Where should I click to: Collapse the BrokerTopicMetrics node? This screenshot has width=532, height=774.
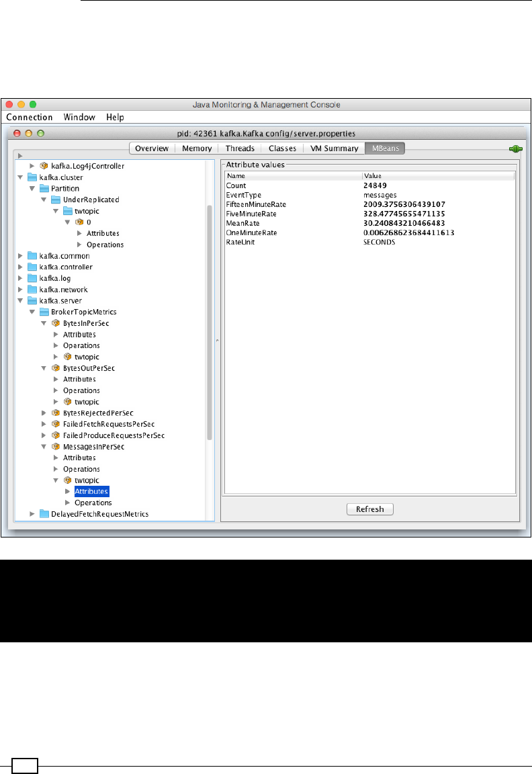[x=32, y=312]
